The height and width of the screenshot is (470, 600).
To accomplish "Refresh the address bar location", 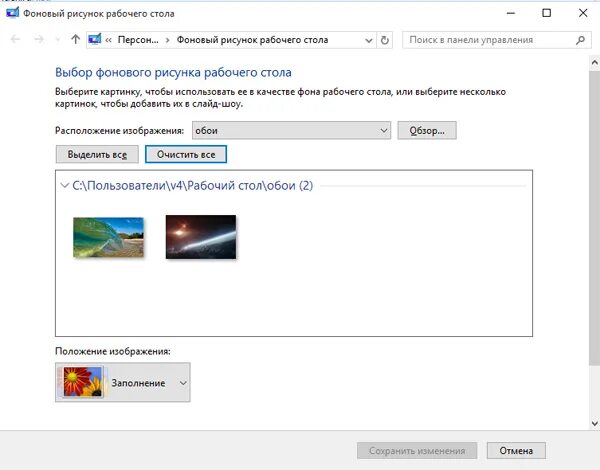I will 385,40.
